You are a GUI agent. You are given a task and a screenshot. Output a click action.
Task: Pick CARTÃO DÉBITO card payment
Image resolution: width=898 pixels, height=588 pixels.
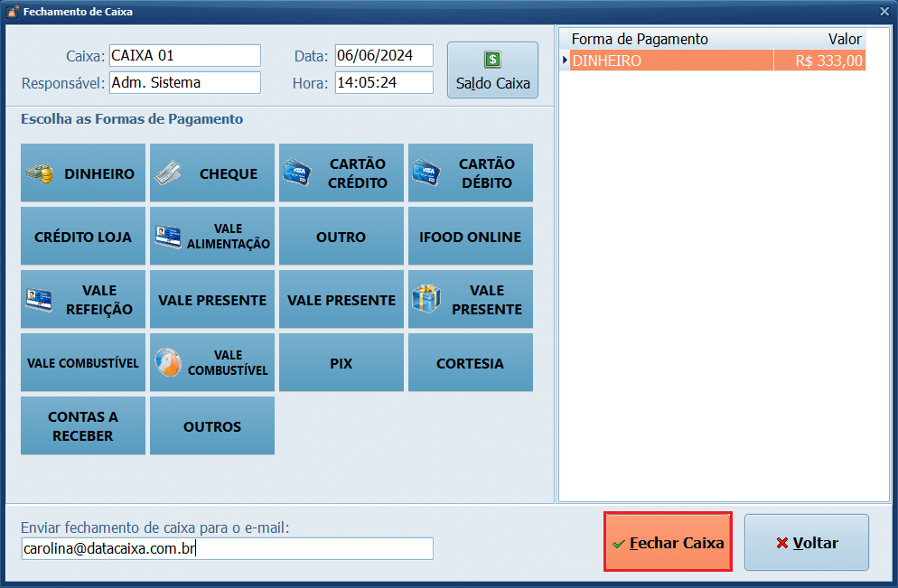tap(470, 173)
